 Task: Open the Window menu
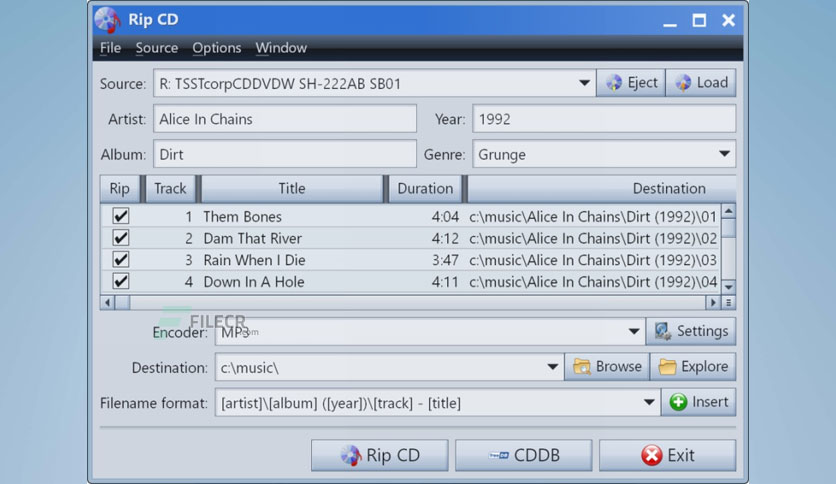coord(281,48)
